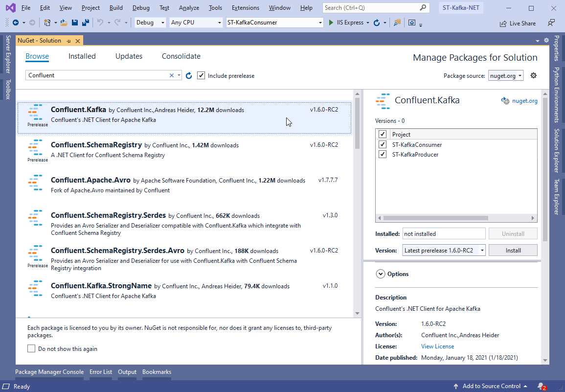Clear the Confluent search text

(x=172, y=75)
